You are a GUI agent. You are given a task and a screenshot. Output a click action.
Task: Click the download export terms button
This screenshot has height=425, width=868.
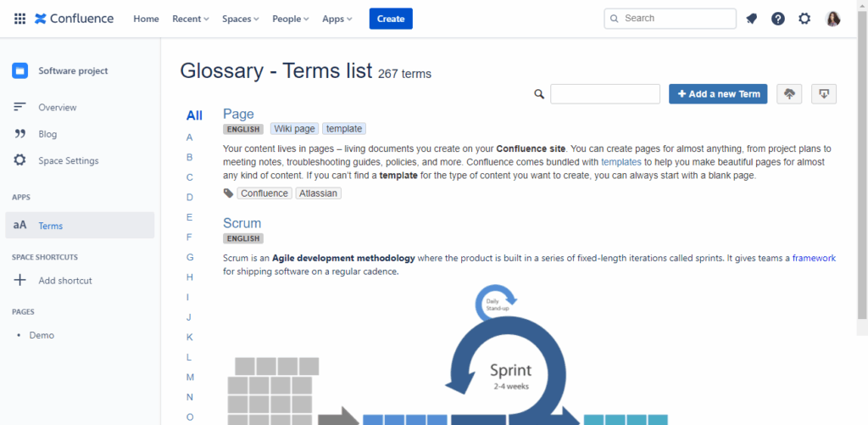click(823, 94)
